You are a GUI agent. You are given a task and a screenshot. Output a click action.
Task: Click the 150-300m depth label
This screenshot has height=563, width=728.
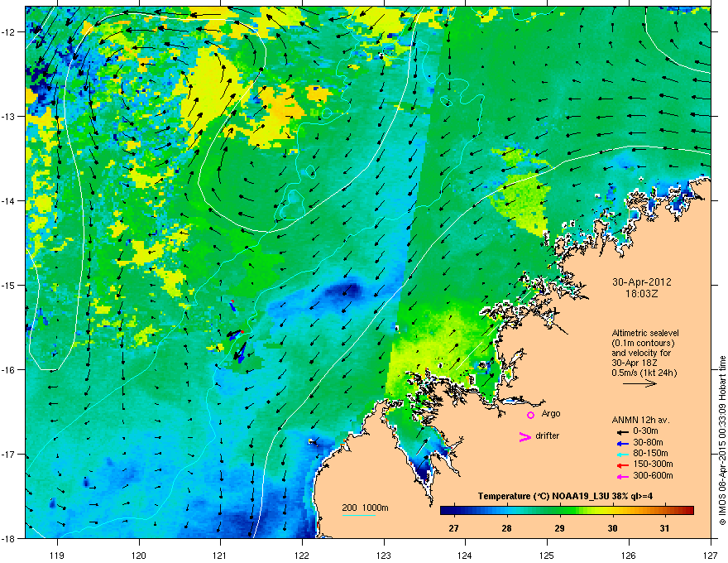pyautogui.click(x=653, y=464)
